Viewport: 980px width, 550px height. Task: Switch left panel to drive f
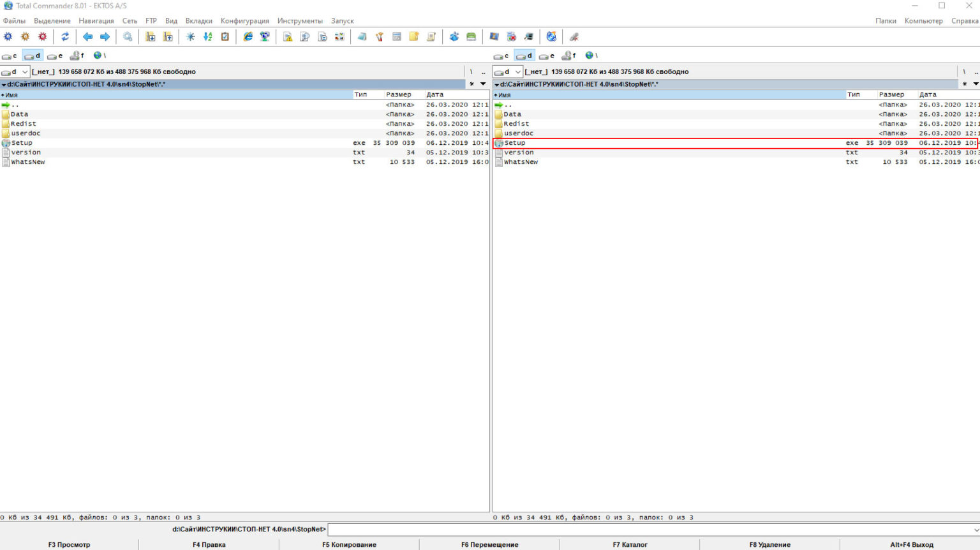click(x=77, y=56)
